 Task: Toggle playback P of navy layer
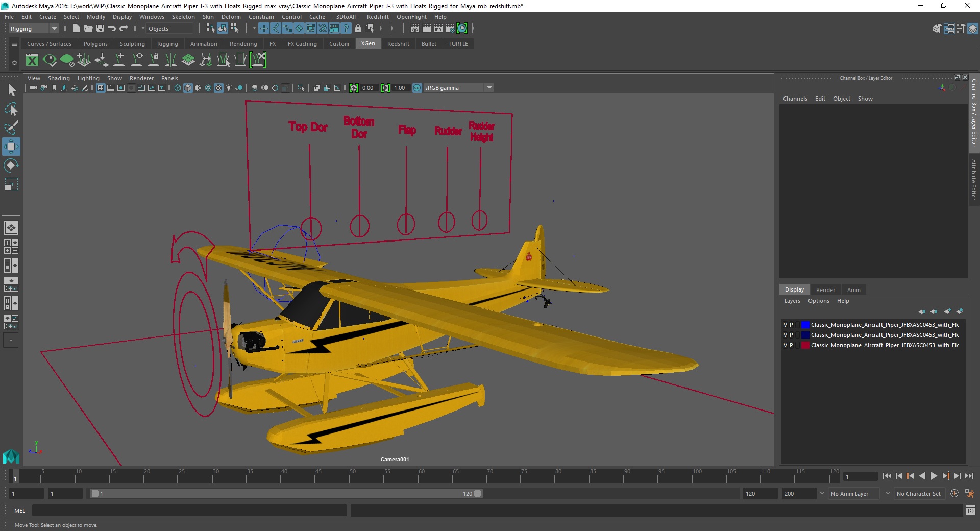click(x=792, y=335)
